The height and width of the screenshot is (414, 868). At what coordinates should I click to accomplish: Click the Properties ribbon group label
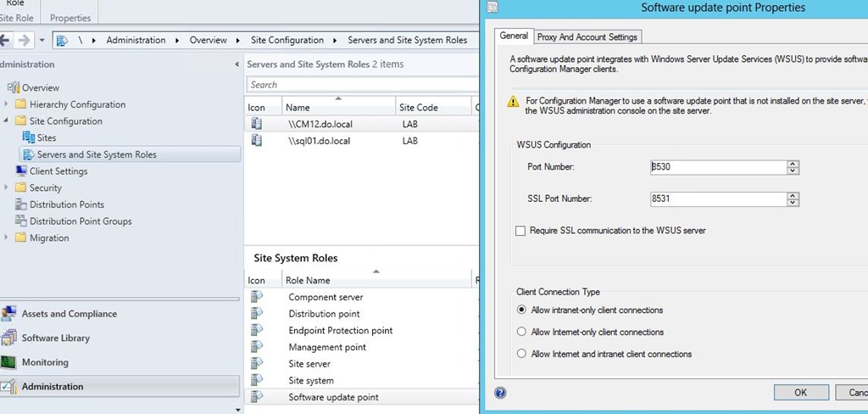coord(70,18)
